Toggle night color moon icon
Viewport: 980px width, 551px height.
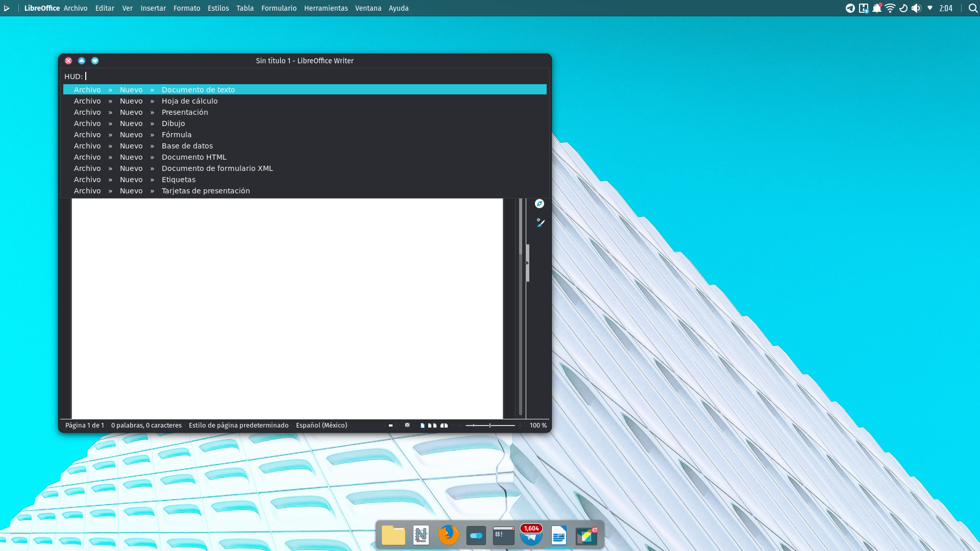pyautogui.click(x=903, y=8)
